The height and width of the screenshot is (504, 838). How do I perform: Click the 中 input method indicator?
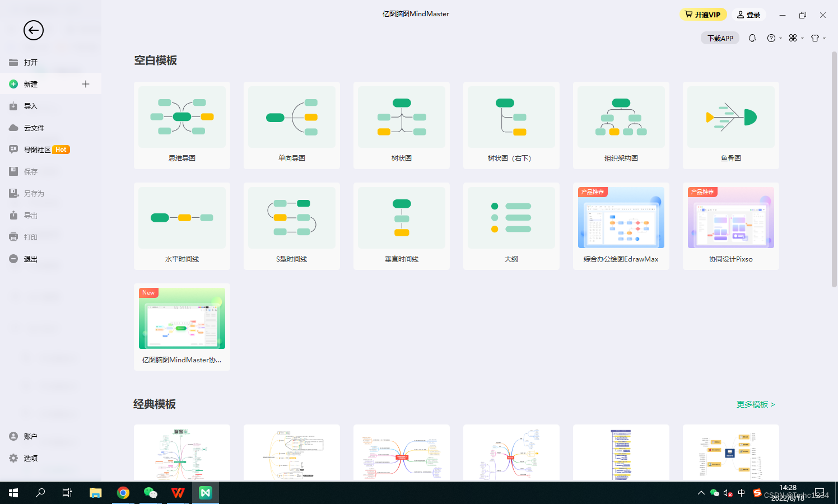click(742, 493)
